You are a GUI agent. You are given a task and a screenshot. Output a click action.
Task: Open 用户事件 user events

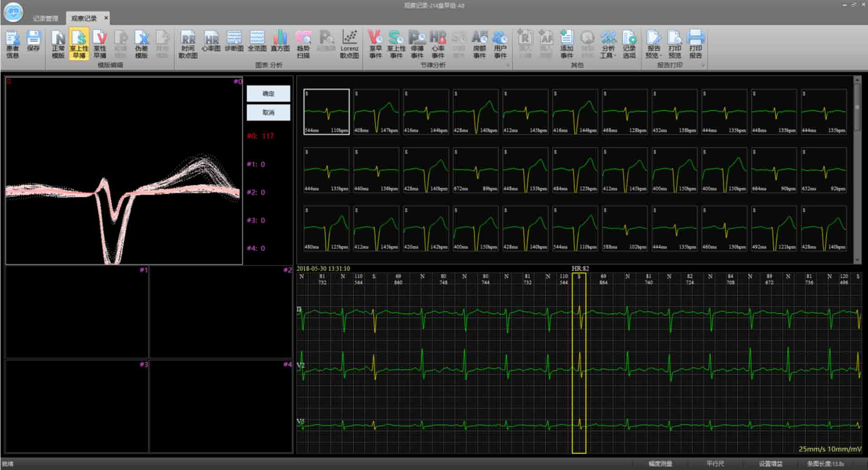click(501, 44)
